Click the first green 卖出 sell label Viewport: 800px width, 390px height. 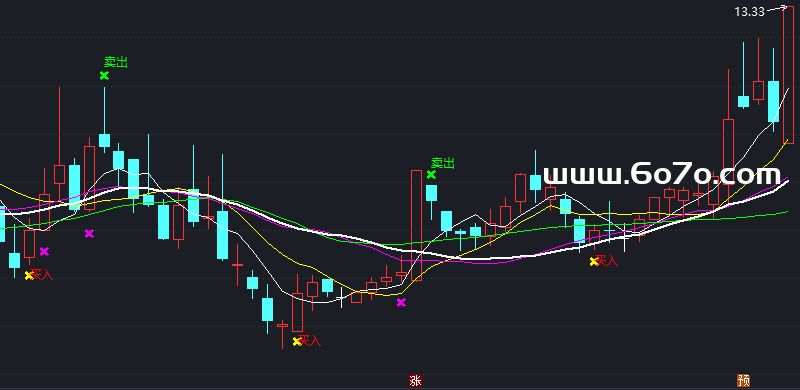click(x=116, y=62)
